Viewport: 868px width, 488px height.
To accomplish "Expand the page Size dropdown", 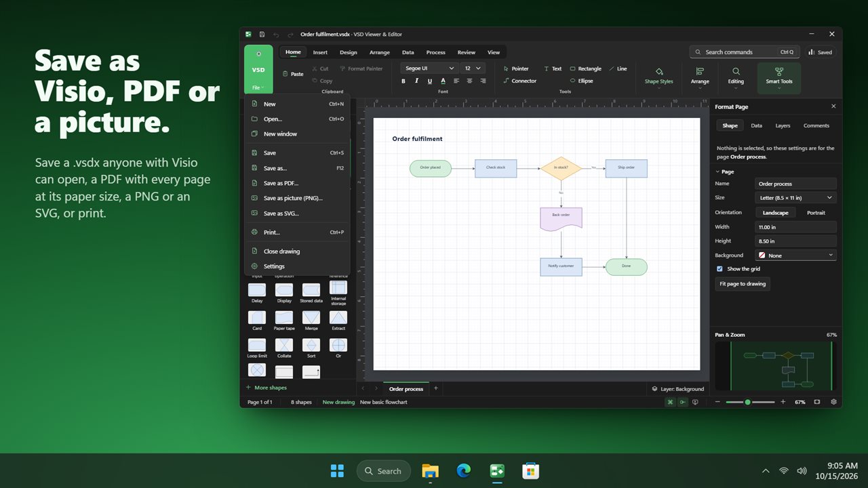I will [795, 197].
